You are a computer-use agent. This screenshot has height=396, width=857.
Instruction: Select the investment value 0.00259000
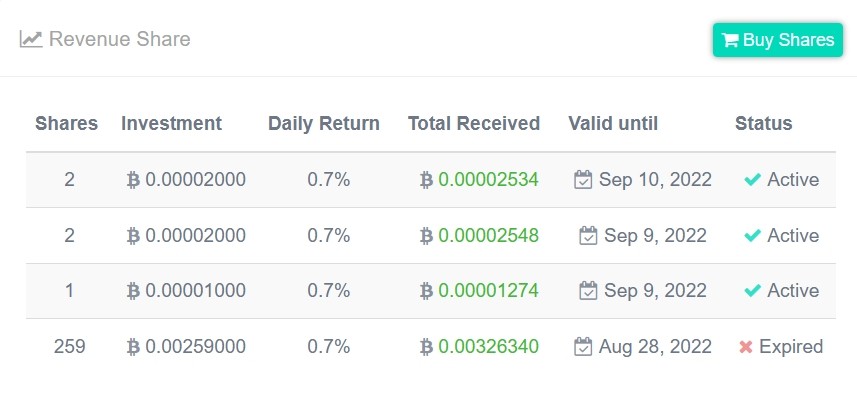click(x=196, y=346)
